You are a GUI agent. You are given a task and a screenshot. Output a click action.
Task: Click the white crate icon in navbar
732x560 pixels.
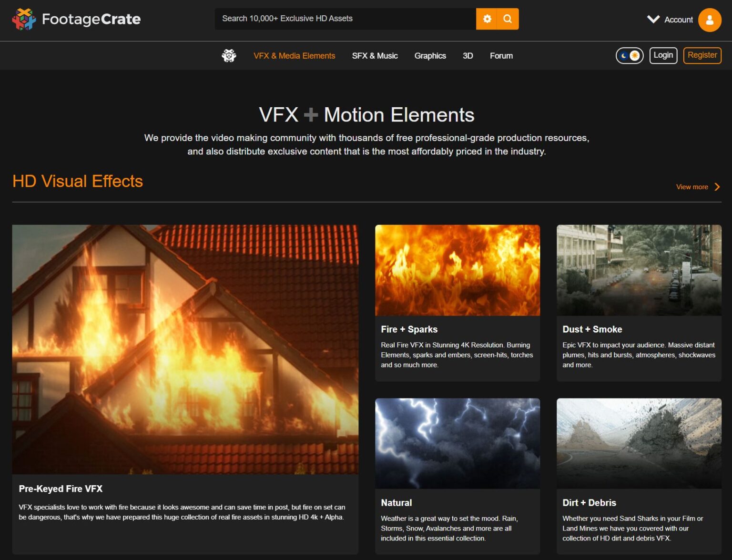[229, 56]
